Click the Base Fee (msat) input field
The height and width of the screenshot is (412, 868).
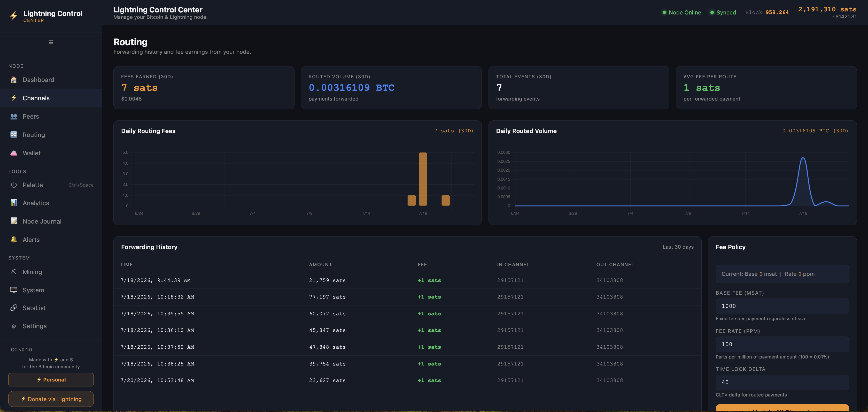(782, 306)
